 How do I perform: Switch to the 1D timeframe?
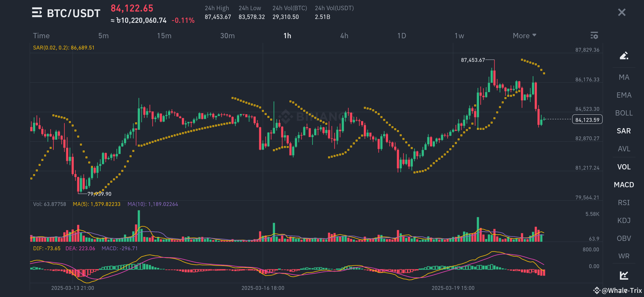point(402,35)
